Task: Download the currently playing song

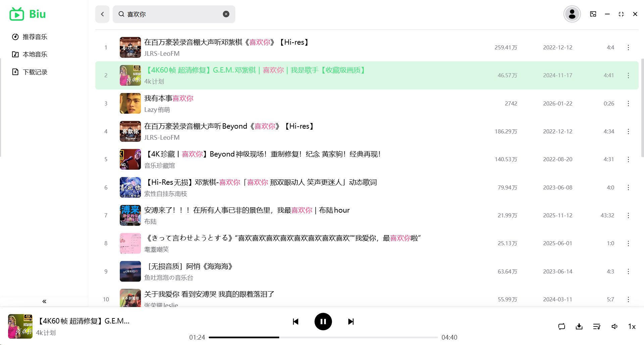Action: [x=579, y=326]
